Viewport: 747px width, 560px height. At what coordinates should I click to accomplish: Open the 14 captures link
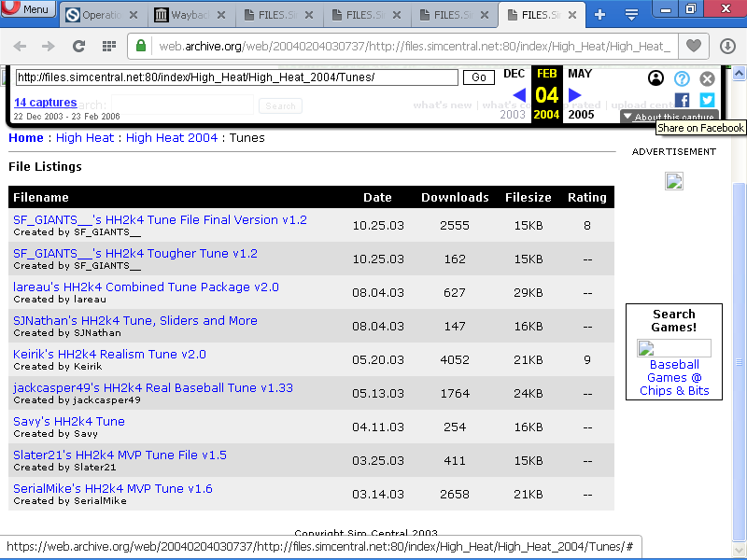(45, 103)
